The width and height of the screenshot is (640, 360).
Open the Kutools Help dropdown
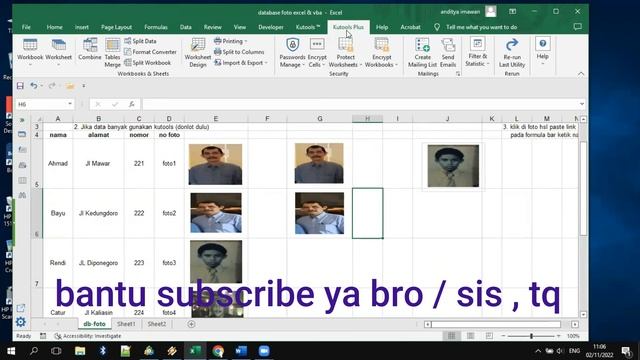542,51
